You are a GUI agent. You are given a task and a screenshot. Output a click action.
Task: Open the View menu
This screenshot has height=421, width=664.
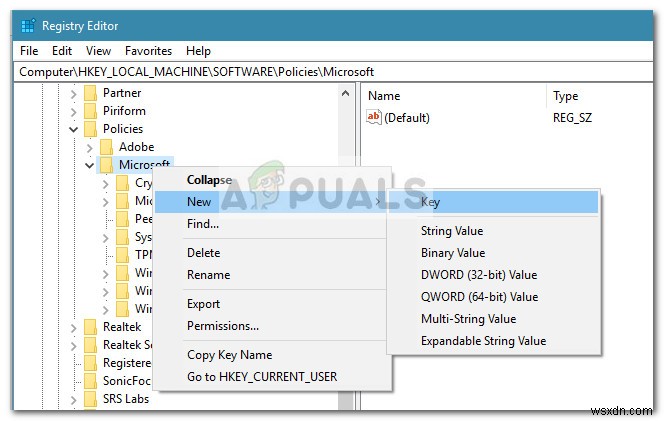98,51
